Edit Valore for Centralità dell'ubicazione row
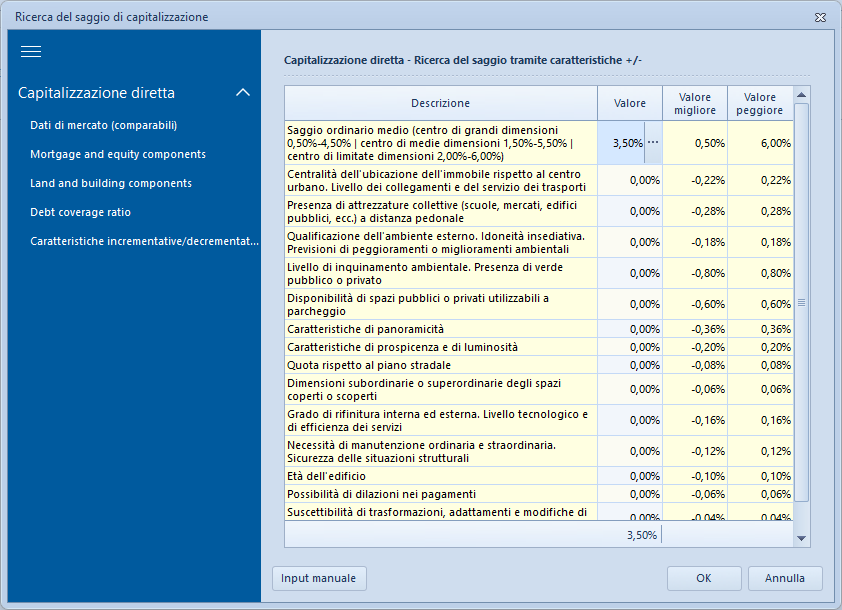 click(630, 180)
